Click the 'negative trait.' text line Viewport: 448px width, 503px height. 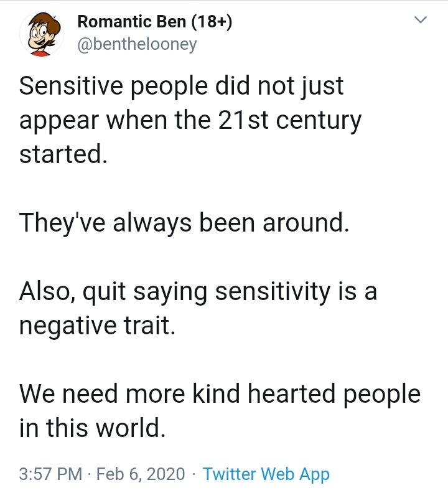[98, 326]
